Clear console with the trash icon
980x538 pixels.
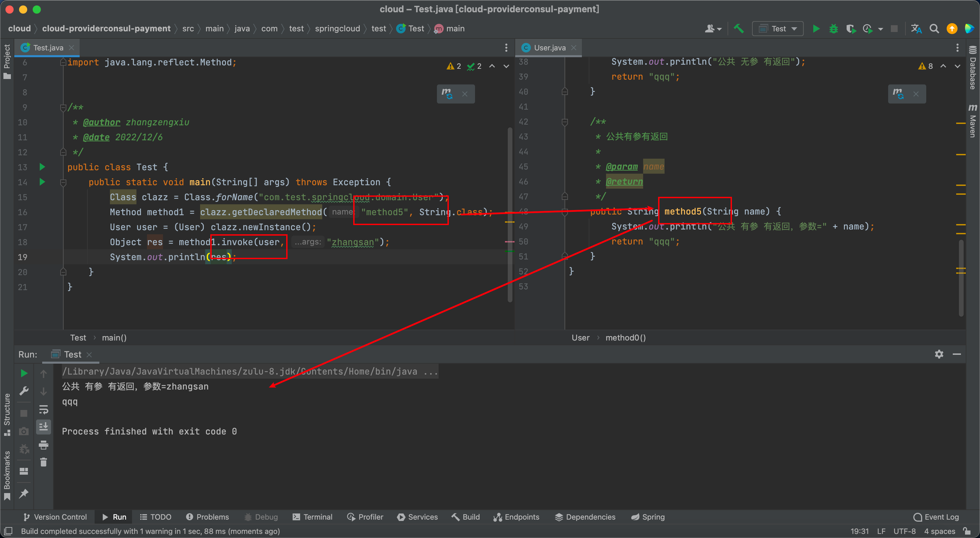tap(44, 462)
